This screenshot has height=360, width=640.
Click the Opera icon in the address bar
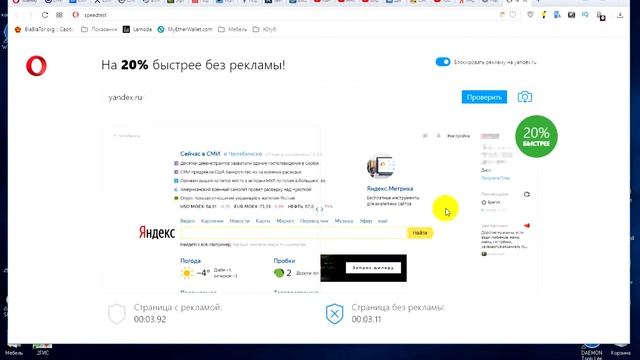76,15
